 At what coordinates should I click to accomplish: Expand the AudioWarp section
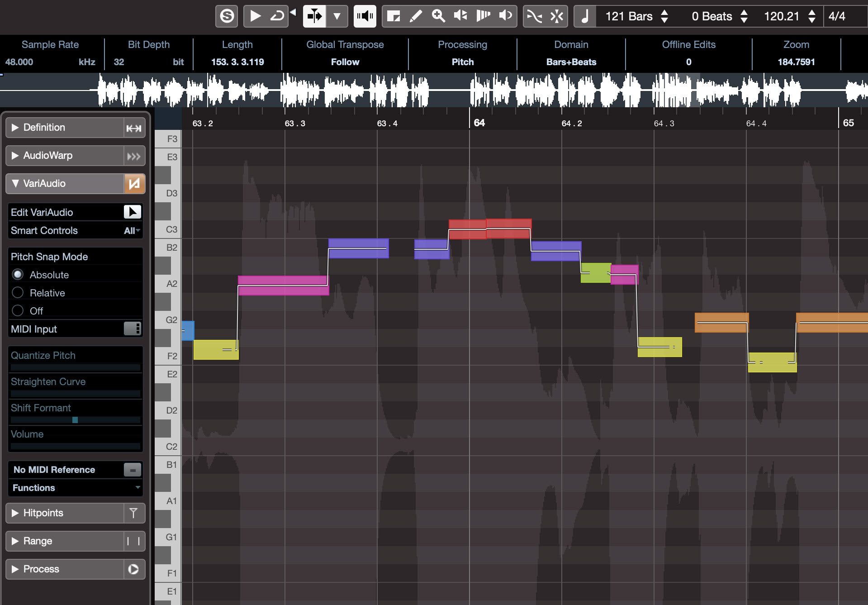(15, 156)
